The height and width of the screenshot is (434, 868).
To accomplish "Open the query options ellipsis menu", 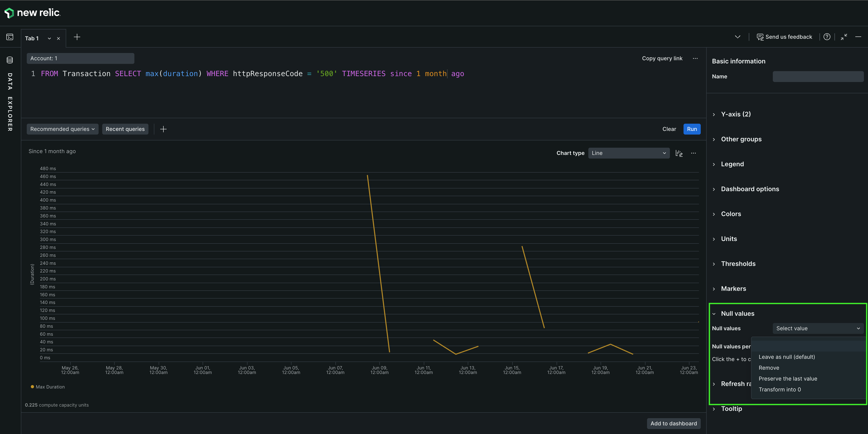I will [695, 58].
